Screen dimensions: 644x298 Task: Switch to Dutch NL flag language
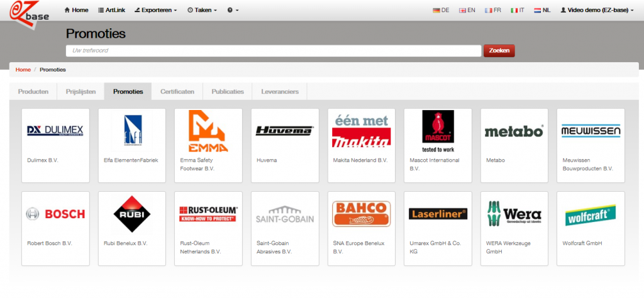(x=542, y=10)
